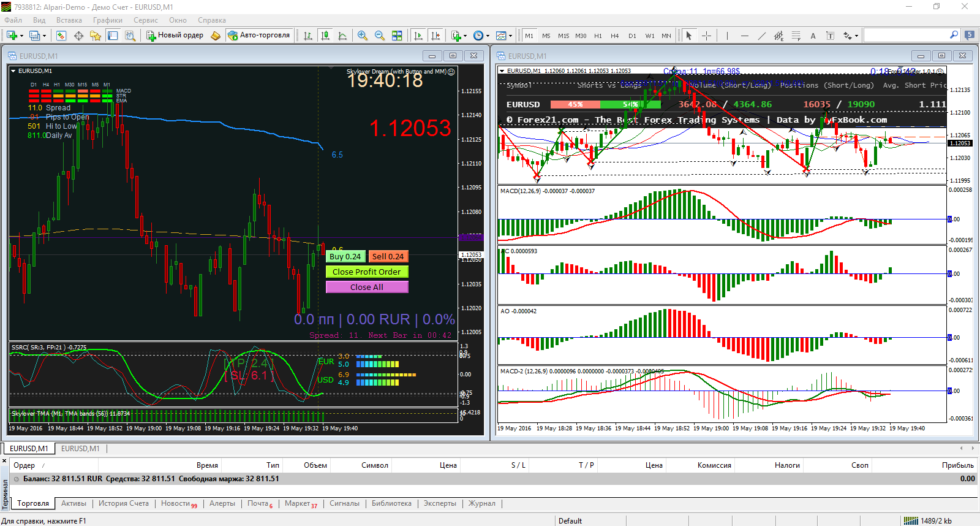Select the M5 timeframe button
Image resolution: width=980 pixels, height=526 pixels.
[546, 36]
